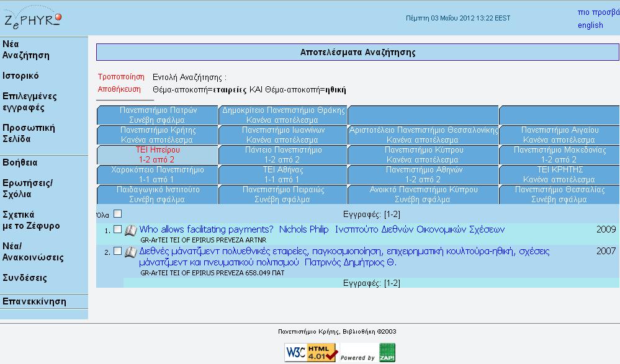The image size is (620, 364).
Task: Open the book icon for 'Who allows facilitating payments?'
Action: coord(130,230)
